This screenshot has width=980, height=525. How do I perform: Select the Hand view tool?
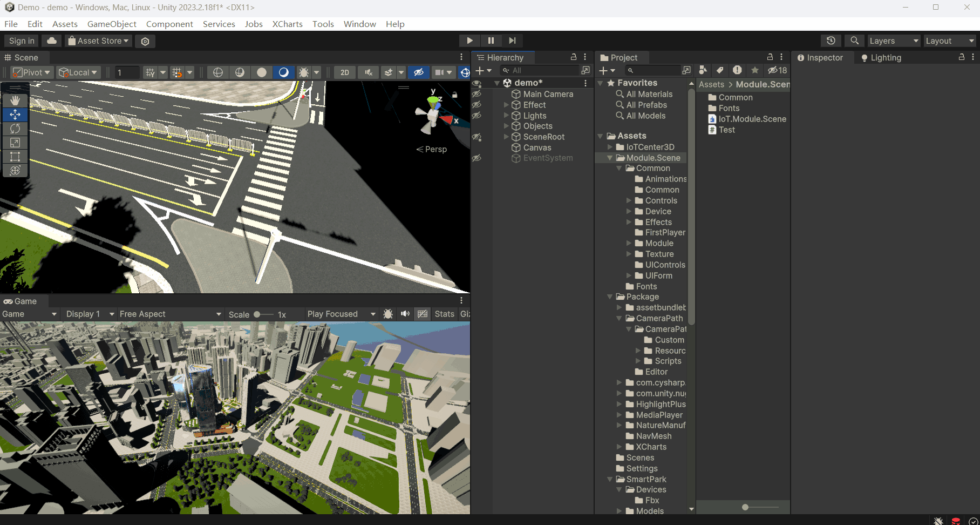(x=15, y=100)
